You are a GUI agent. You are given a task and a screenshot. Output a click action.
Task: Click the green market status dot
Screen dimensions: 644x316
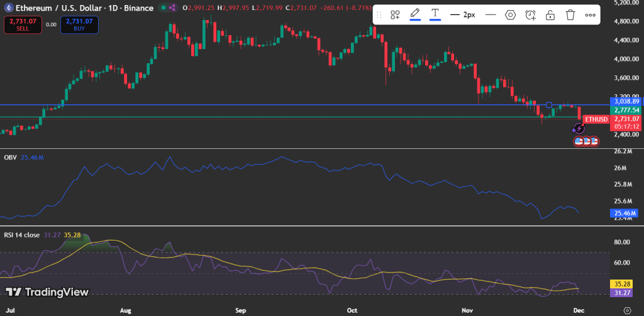164,8
